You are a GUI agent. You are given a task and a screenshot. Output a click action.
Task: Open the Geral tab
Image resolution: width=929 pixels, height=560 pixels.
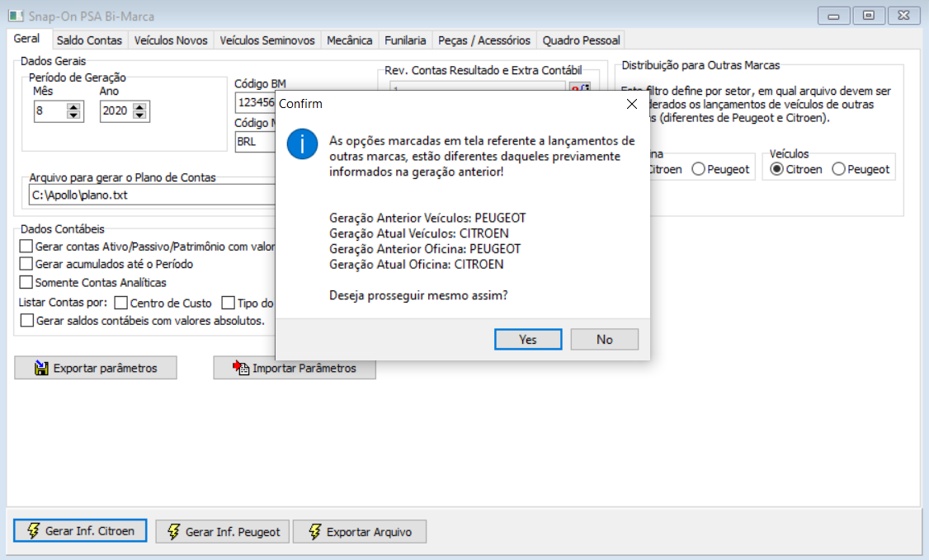[26, 39]
